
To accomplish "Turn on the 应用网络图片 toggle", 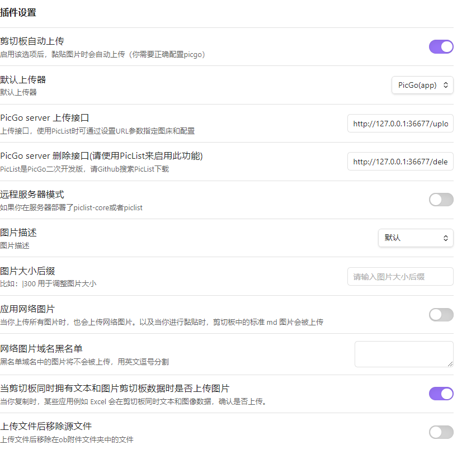I will tap(441, 315).
